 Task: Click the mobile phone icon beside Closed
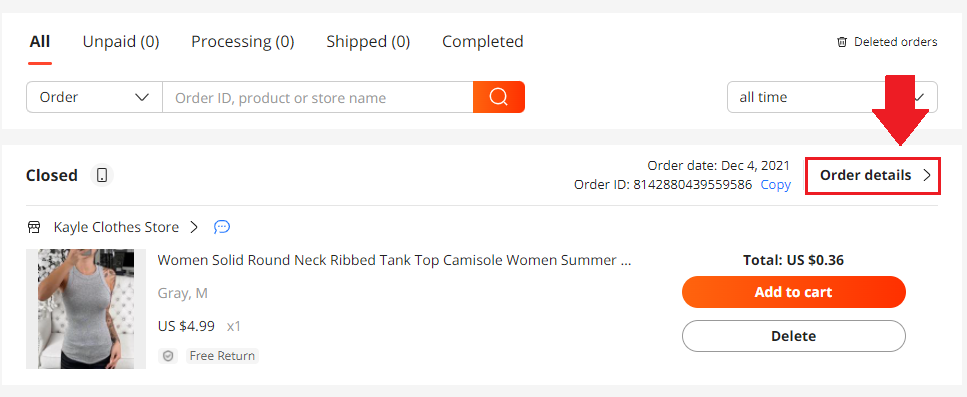click(x=102, y=176)
